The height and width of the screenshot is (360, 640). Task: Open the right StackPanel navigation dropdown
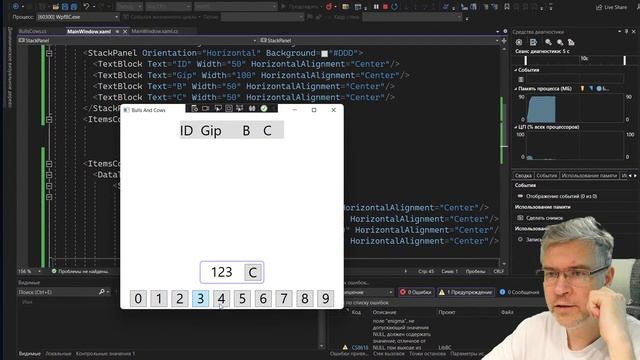coord(379,40)
